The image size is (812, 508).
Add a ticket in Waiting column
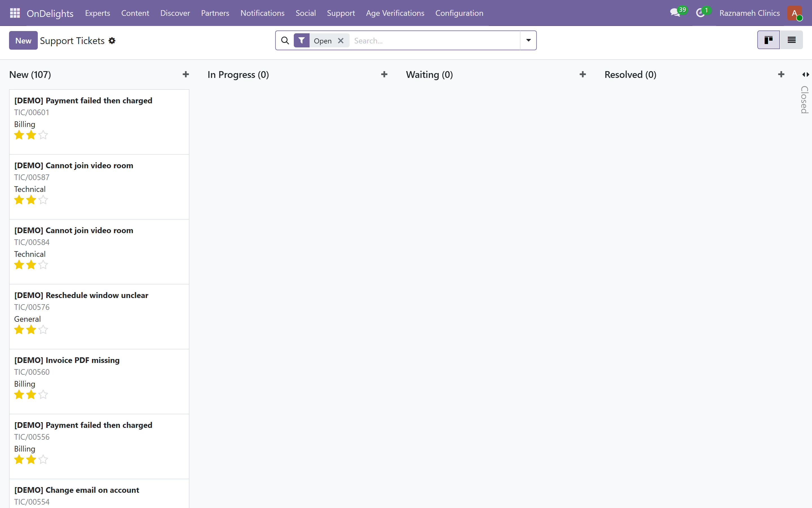click(x=582, y=74)
